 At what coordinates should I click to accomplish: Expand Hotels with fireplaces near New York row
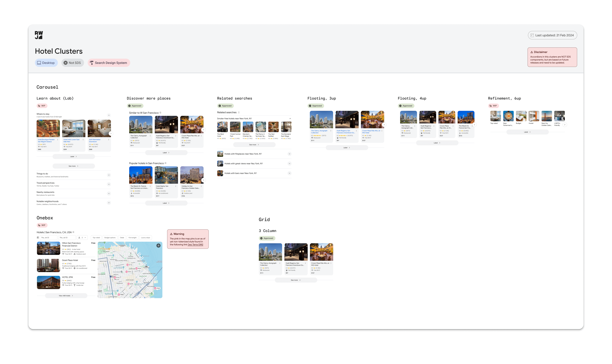click(289, 154)
